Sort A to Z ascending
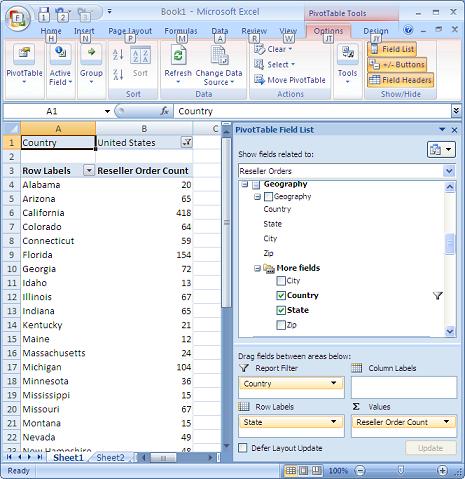This screenshot has height=479, width=465. (118, 55)
